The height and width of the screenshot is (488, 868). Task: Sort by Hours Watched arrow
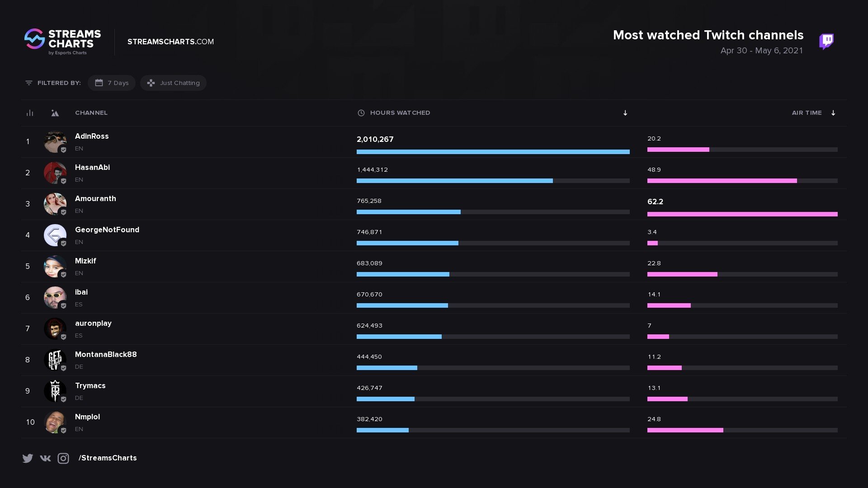pos(625,113)
